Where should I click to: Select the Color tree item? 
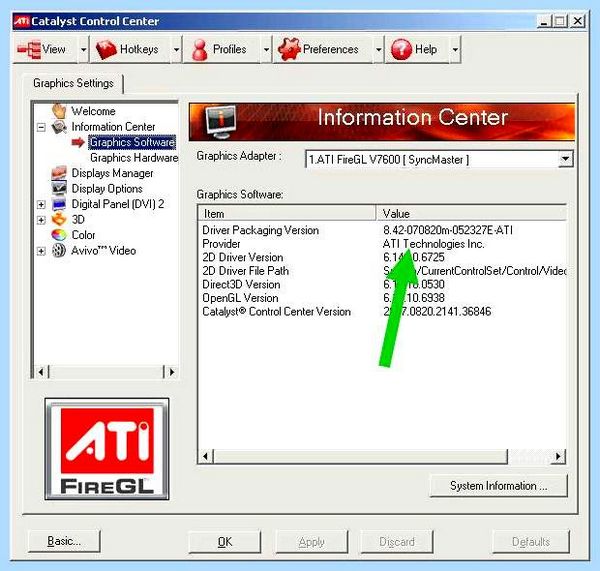[x=83, y=235]
